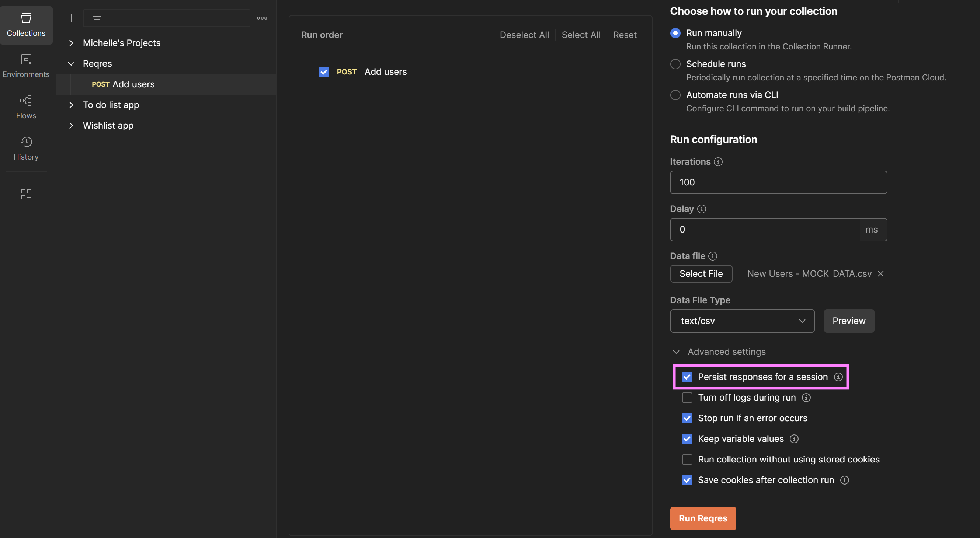The width and height of the screenshot is (980, 538).
Task: Enable Run collection without using stored cookies
Action: (687, 459)
